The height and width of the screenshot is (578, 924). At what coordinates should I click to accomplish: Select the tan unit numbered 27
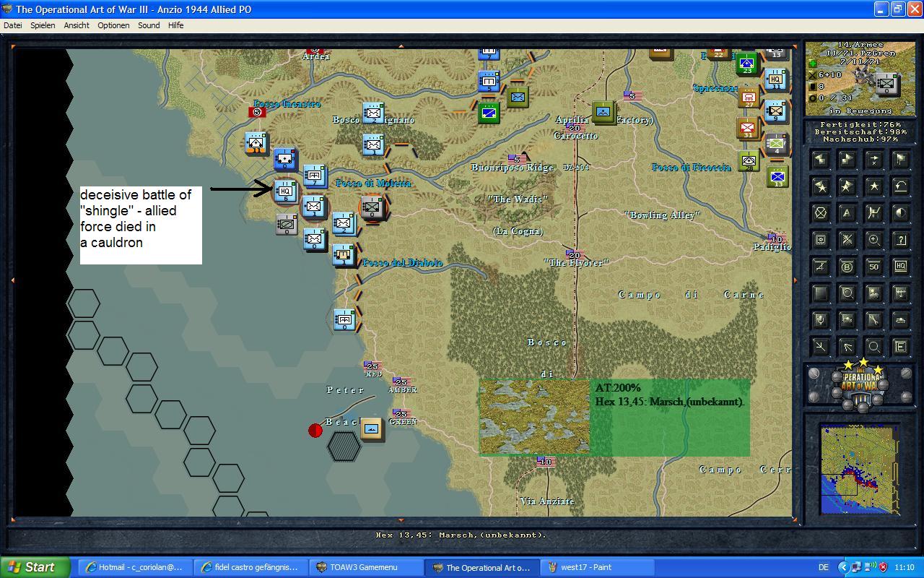pyautogui.click(x=749, y=97)
